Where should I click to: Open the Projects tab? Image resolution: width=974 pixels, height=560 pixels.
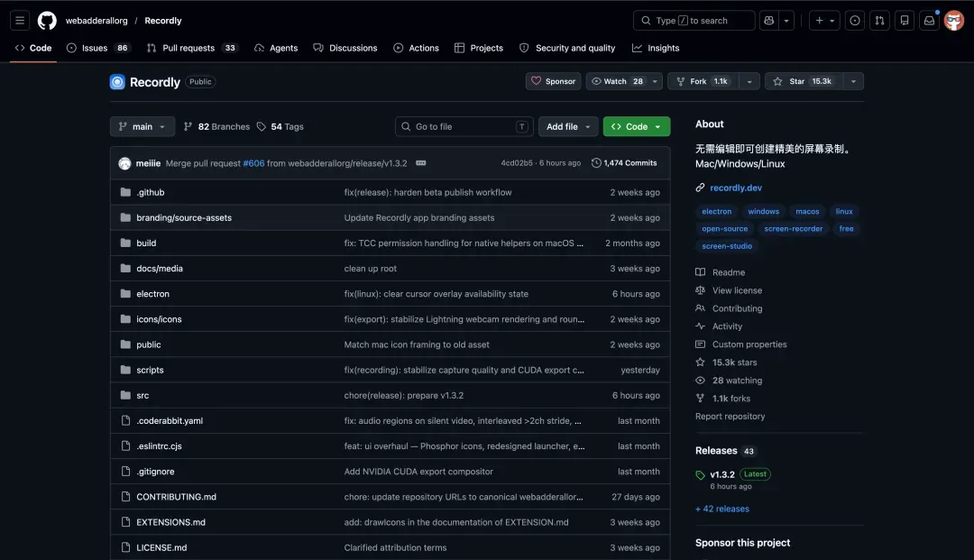479,48
